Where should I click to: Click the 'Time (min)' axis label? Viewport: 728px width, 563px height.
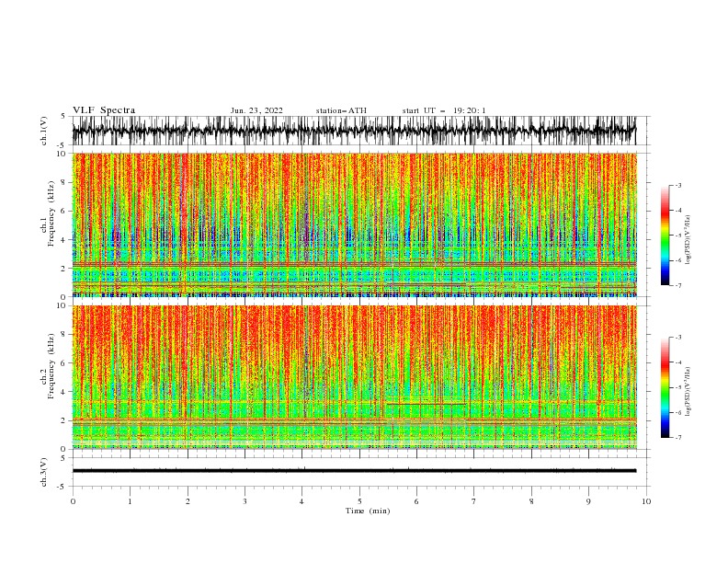[x=368, y=511]
